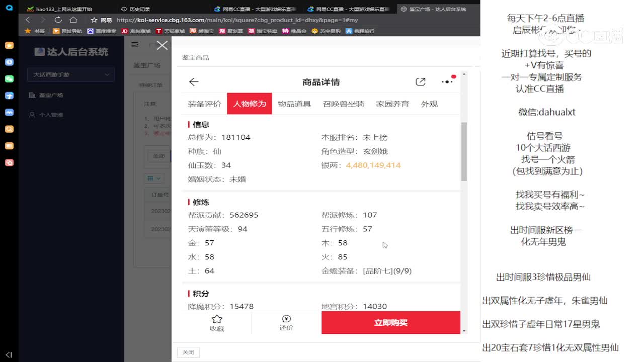Open 苏宁易购 bookmark

click(326, 31)
